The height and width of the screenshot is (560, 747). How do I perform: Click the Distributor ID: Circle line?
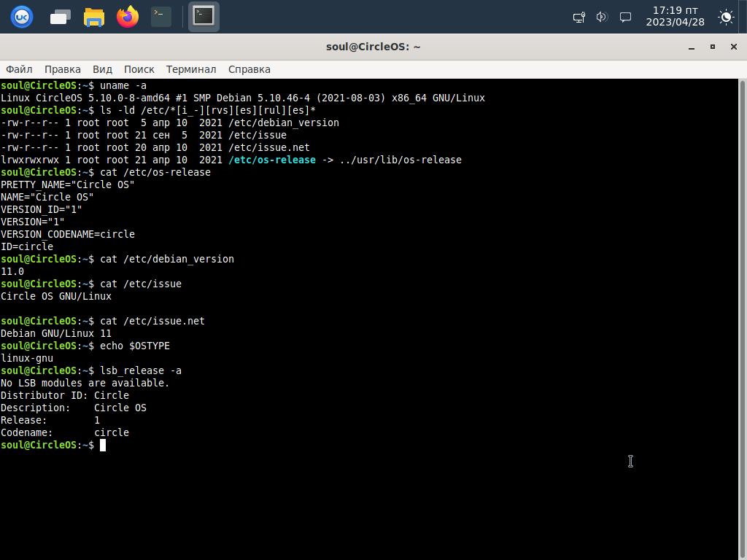pos(65,395)
